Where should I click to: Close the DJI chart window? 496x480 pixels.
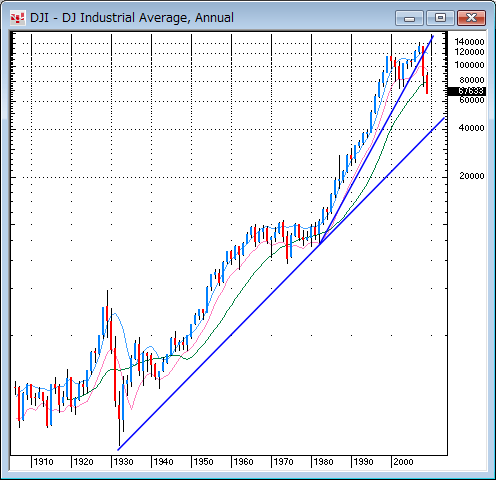(x=471, y=18)
